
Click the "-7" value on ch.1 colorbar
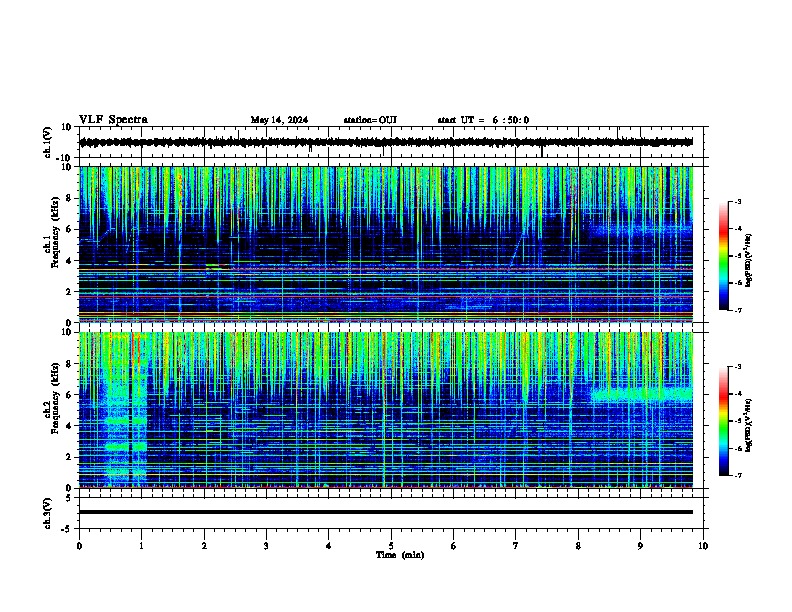click(737, 310)
